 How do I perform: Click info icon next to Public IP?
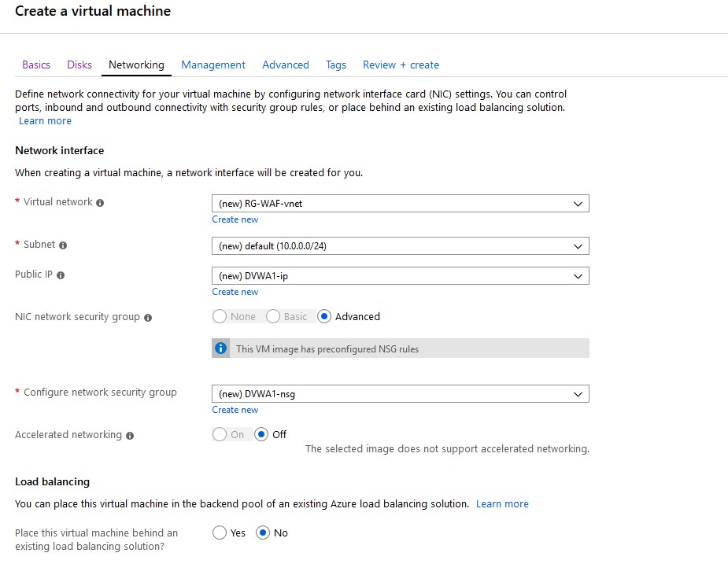(61, 275)
